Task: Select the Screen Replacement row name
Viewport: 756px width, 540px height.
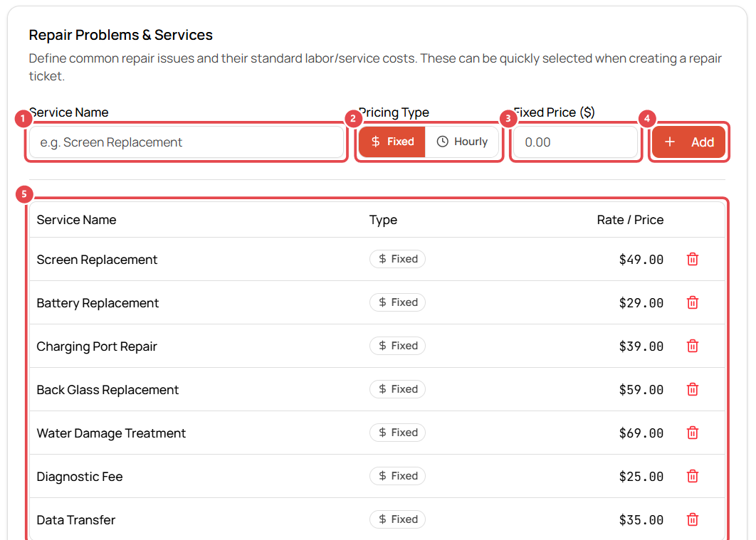Action: (97, 260)
